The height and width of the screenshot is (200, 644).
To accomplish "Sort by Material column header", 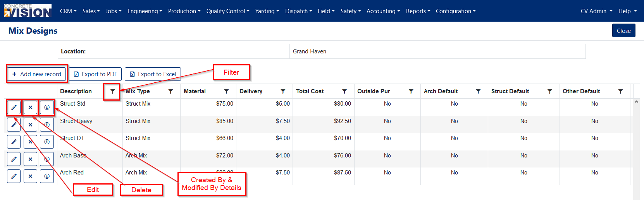I will pyautogui.click(x=195, y=91).
